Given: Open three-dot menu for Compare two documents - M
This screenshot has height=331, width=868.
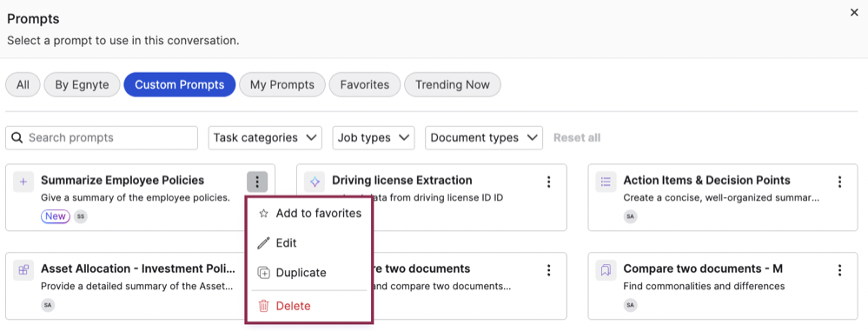Looking at the screenshot, I should 840,270.
